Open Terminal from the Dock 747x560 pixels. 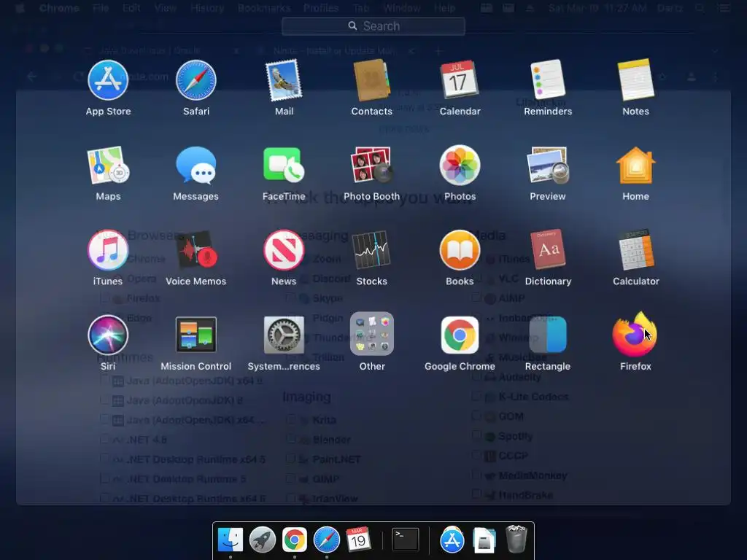(406, 540)
